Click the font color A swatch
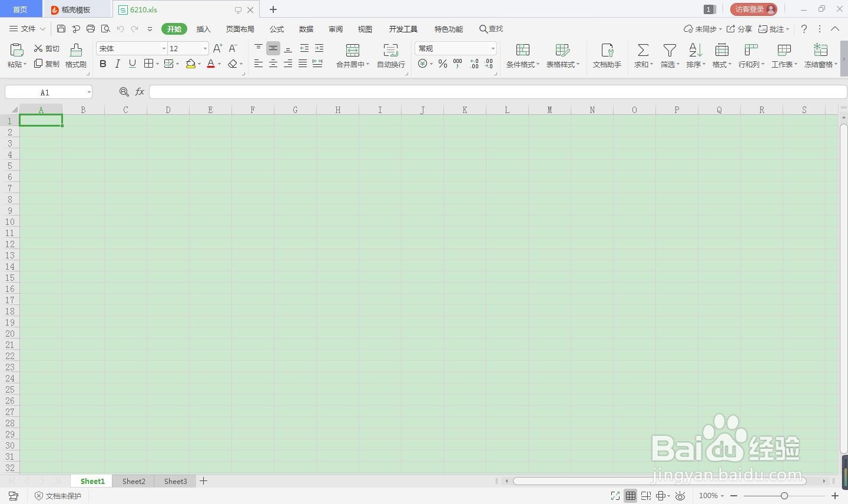 click(x=211, y=64)
